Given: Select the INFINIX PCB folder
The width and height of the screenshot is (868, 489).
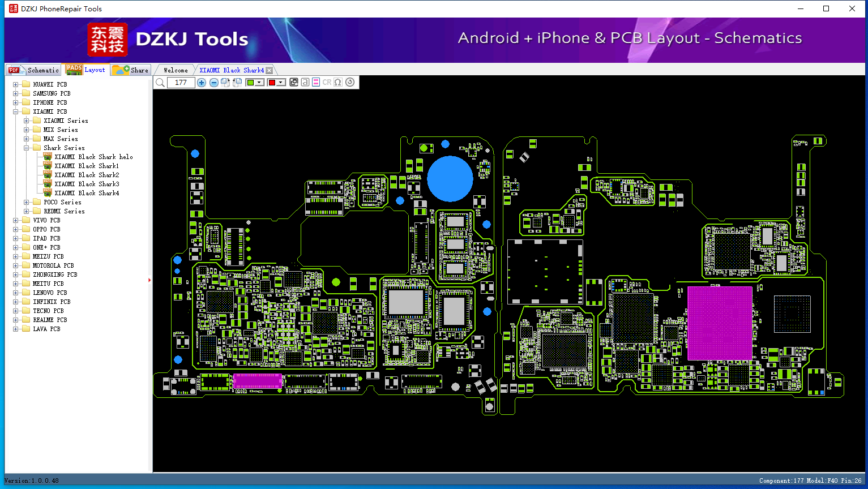Looking at the screenshot, I should (x=52, y=302).
